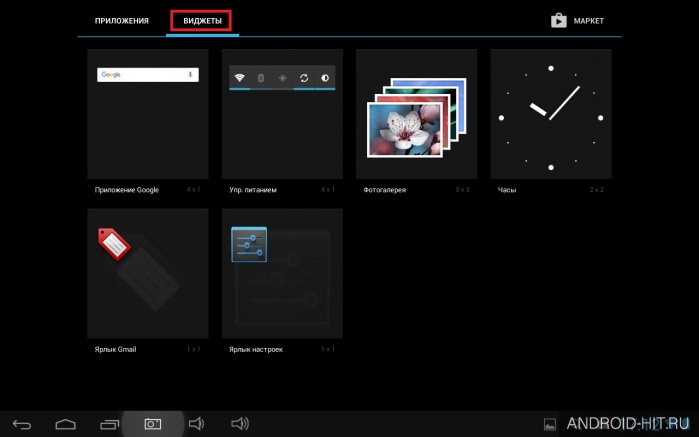Tap the Back navigation arrow
Viewport: 699px width, 437px height.
pos(22,424)
